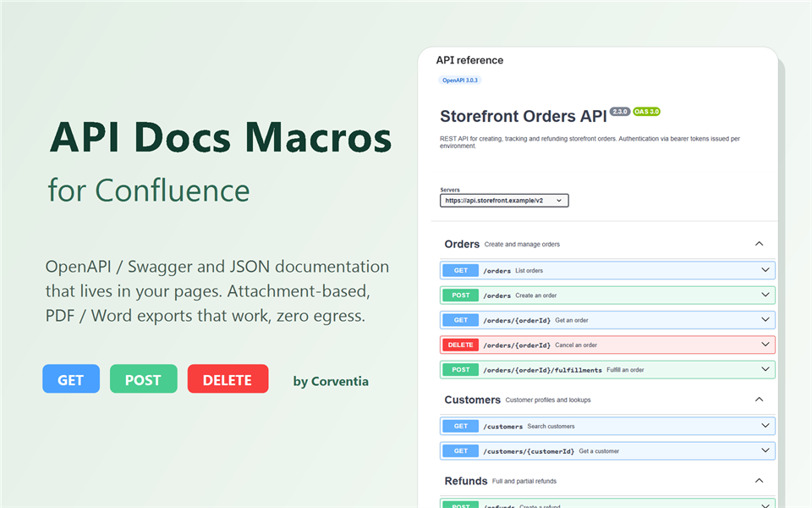Screen dimensions: 812x508
Task: Collapse the Refunds section chevron
Action: [760, 481]
